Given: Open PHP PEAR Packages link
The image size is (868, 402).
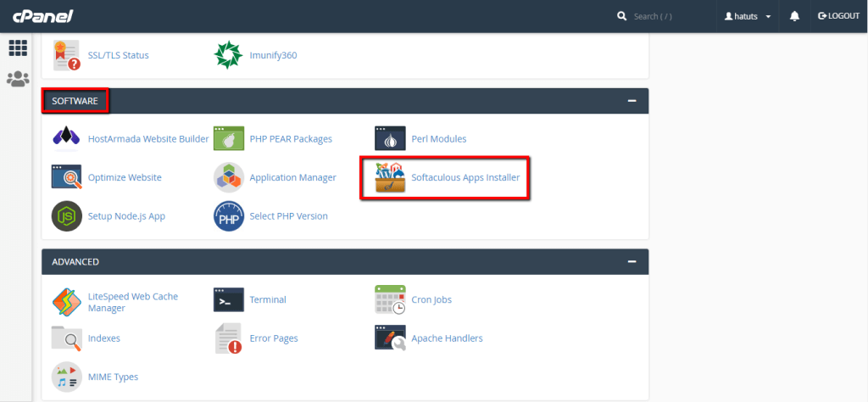Looking at the screenshot, I should coord(292,139).
